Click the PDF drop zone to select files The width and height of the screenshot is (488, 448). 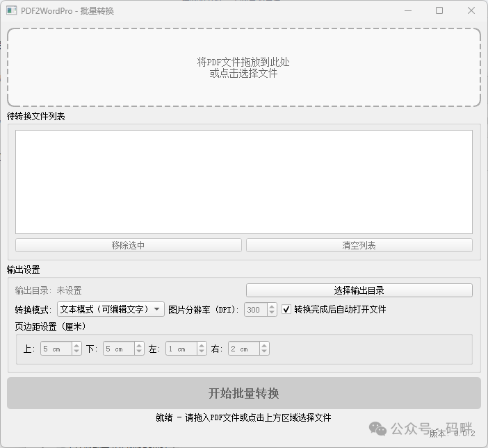click(243, 67)
